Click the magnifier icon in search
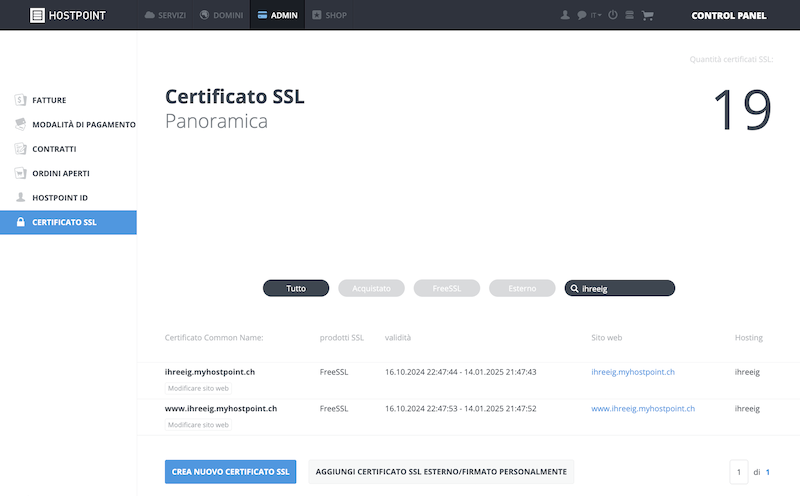Viewport: 800px width, 496px height. coord(574,288)
